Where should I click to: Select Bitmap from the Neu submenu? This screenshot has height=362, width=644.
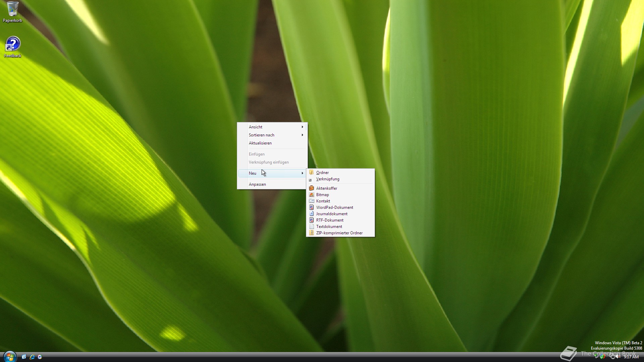click(322, 195)
